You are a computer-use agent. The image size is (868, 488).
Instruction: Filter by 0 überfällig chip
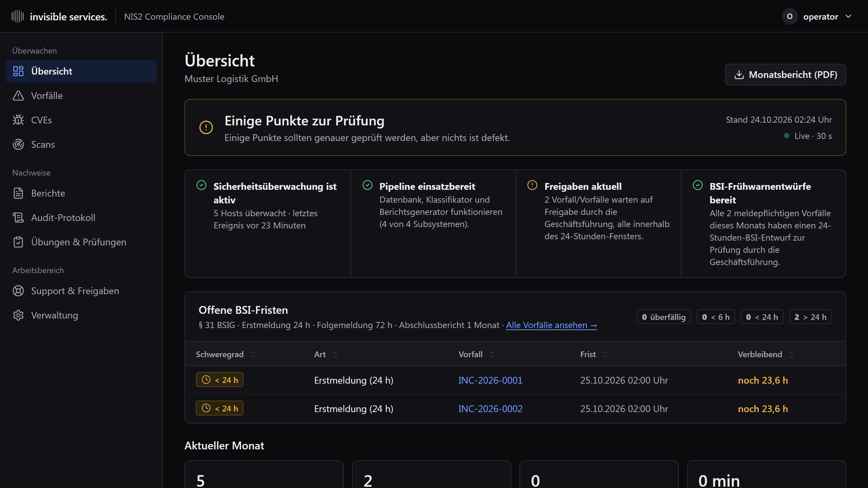[x=664, y=317]
